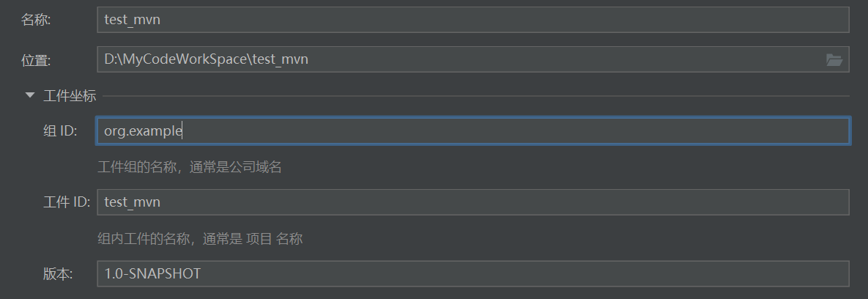Viewport: 868px width, 299px height.
Task: Click the folder browse icon in 位置 field
Action: [x=834, y=60]
